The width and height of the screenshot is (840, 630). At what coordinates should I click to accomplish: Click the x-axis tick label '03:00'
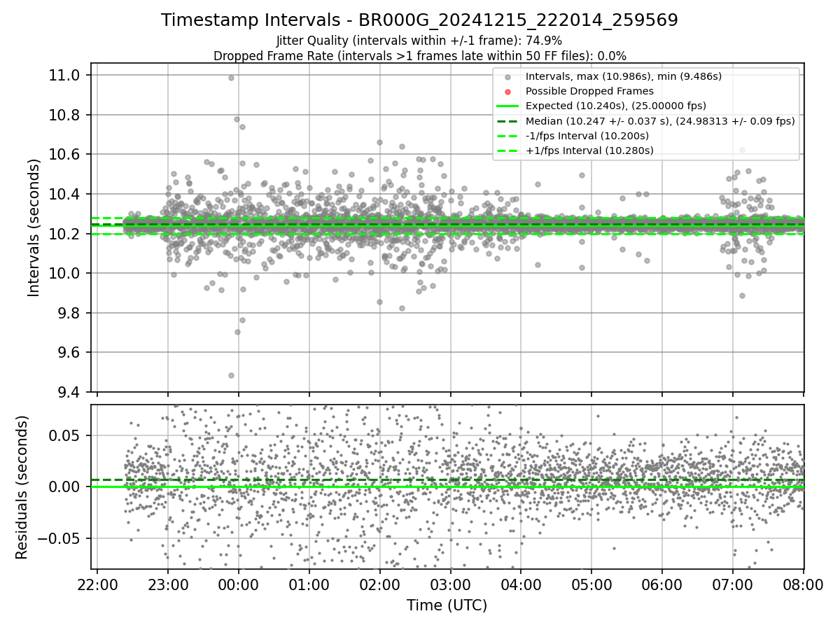tap(451, 584)
